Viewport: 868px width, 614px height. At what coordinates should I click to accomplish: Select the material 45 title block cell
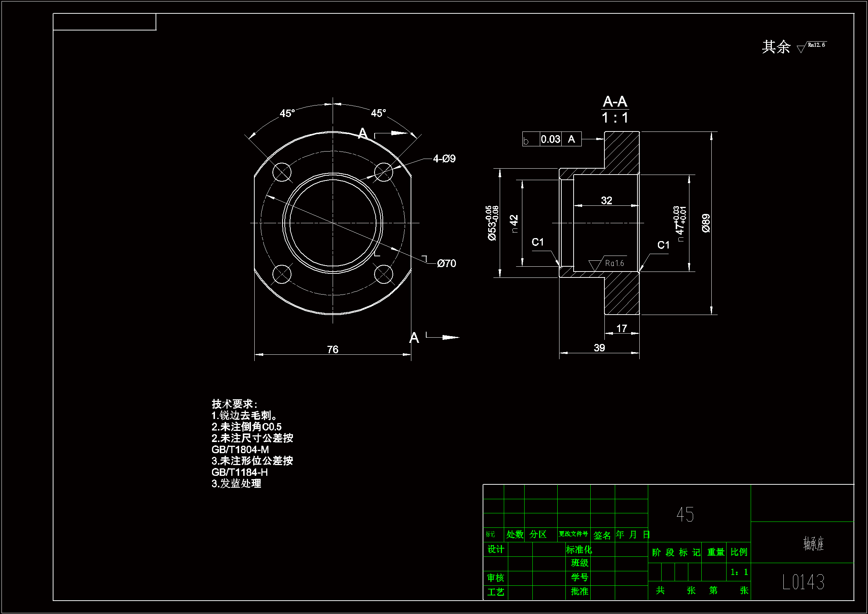coord(685,514)
